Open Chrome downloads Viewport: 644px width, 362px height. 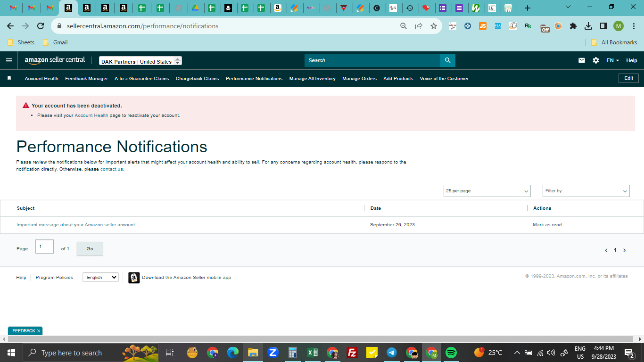click(588, 26)
